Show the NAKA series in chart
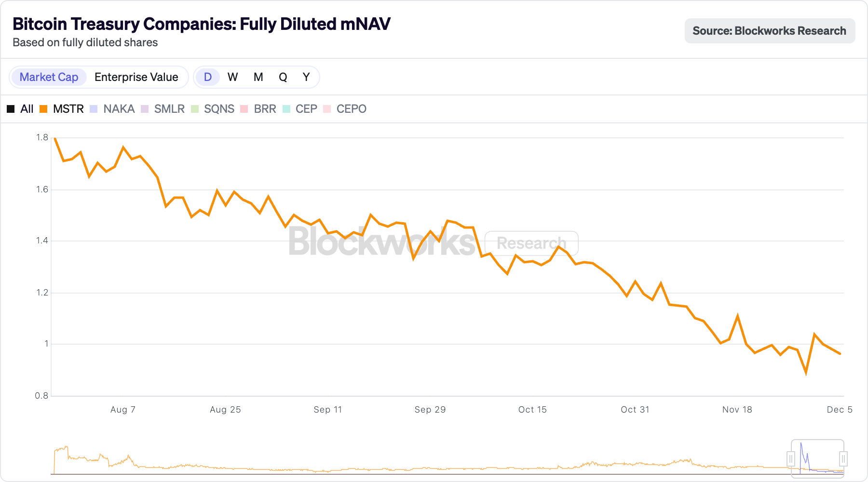Screen dimensions: 868x482 point(112,109)
